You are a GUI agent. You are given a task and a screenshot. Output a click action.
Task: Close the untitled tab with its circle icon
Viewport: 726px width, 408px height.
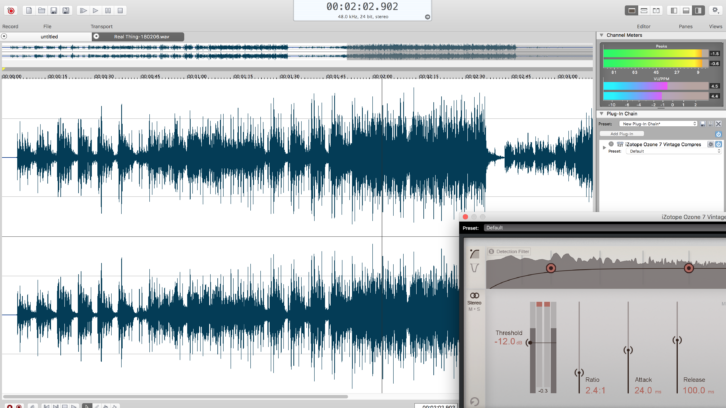4,36
